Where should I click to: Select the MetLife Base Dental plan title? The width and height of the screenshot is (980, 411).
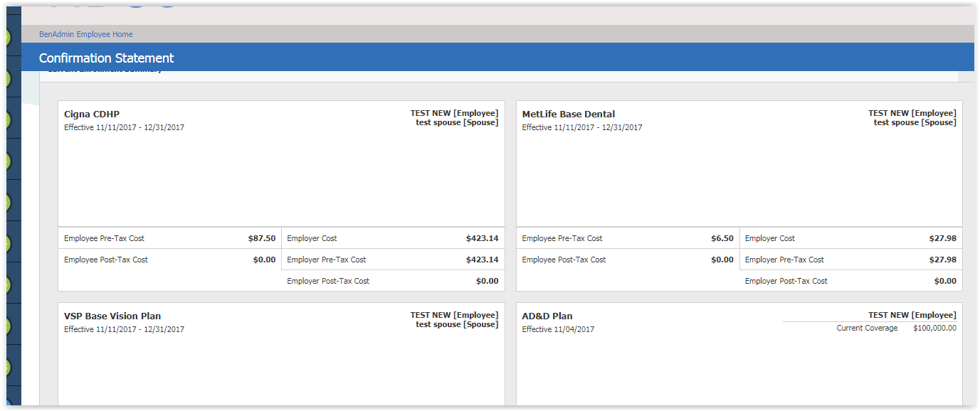(568, 114)
